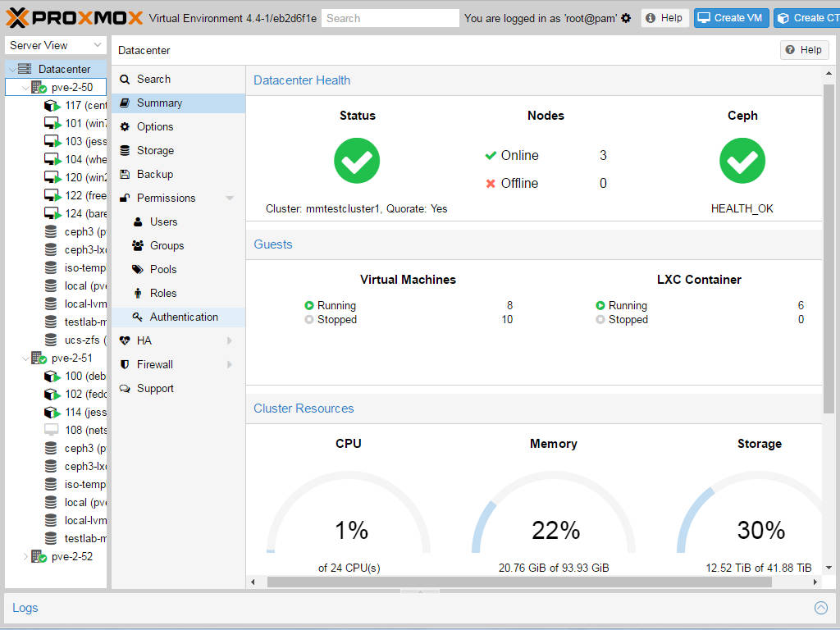
Task: Open Datacenter Search
Action: [x=126, y=79]
